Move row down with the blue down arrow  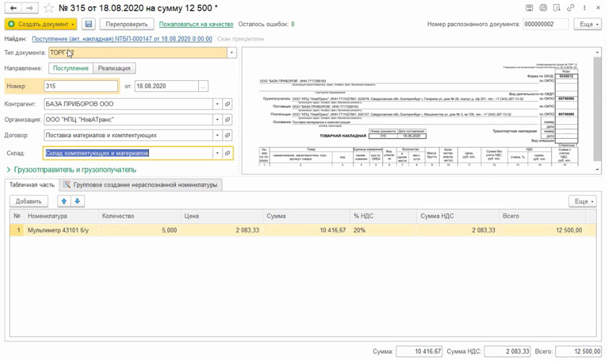[x=78, y=201]
